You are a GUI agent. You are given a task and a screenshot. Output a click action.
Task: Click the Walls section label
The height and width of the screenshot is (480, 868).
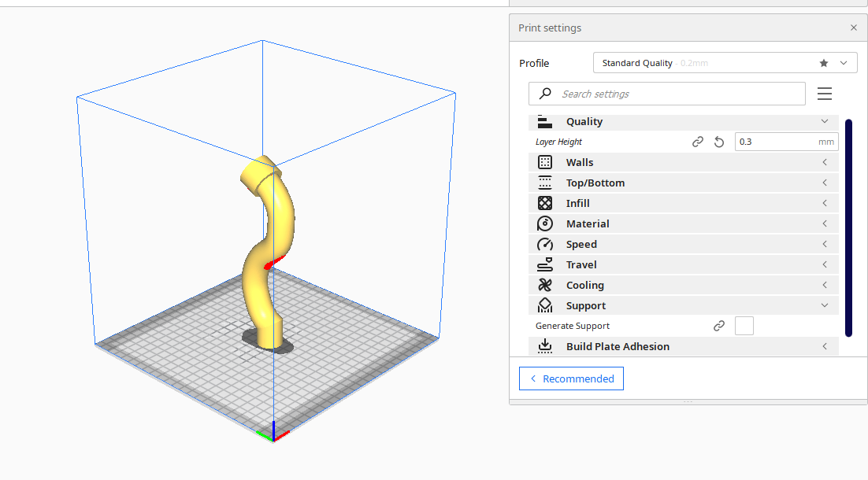coord(580,163)
